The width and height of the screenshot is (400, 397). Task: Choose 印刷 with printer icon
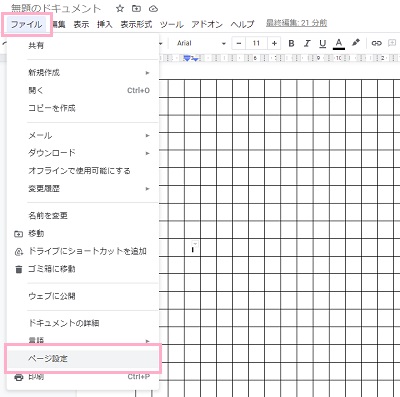tap(83, 377)
